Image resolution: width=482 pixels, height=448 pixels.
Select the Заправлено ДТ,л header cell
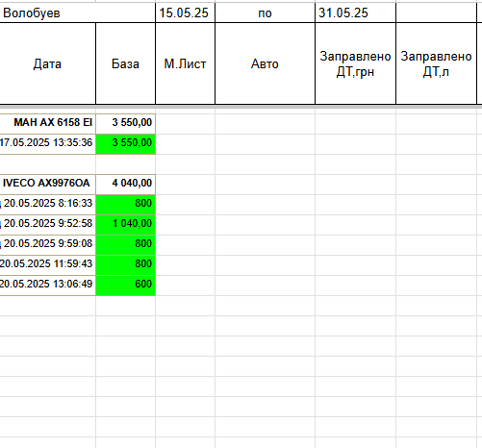point(436,63)
